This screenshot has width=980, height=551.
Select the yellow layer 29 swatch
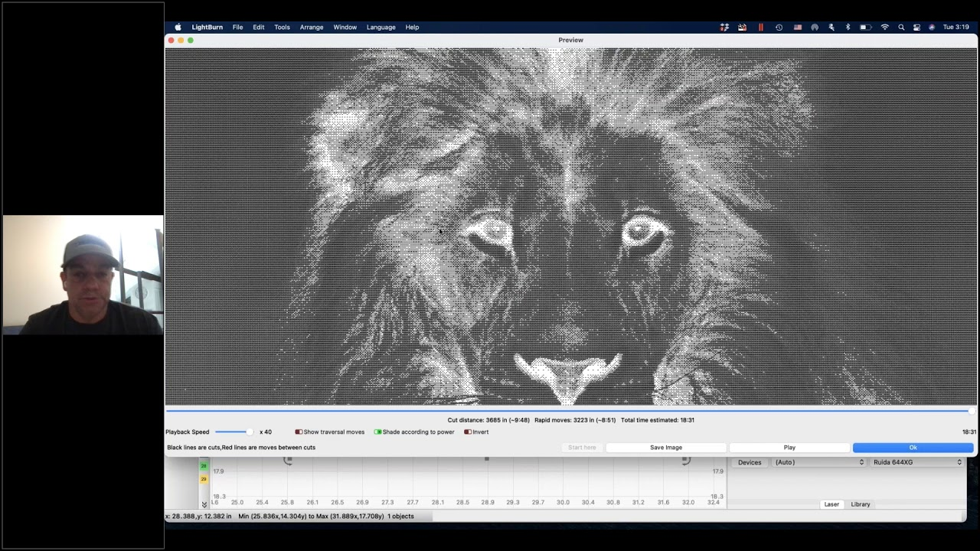[x=204, y=479]
